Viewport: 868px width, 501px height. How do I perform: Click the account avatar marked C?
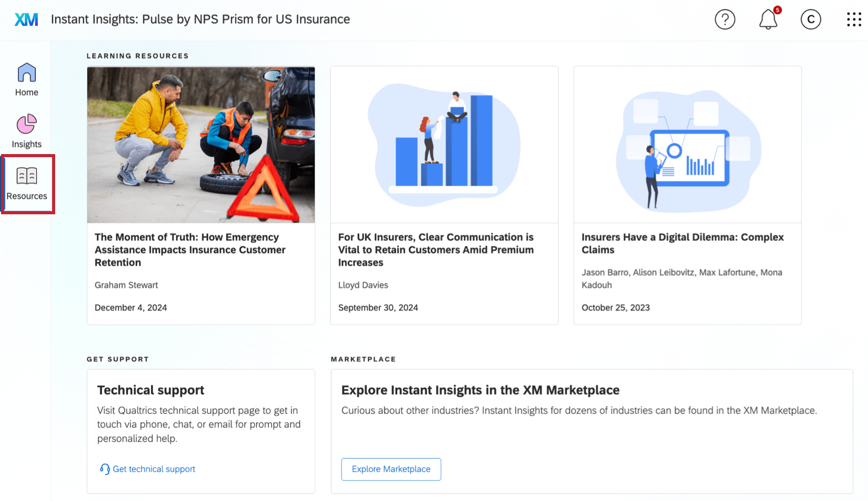[810, 19]
